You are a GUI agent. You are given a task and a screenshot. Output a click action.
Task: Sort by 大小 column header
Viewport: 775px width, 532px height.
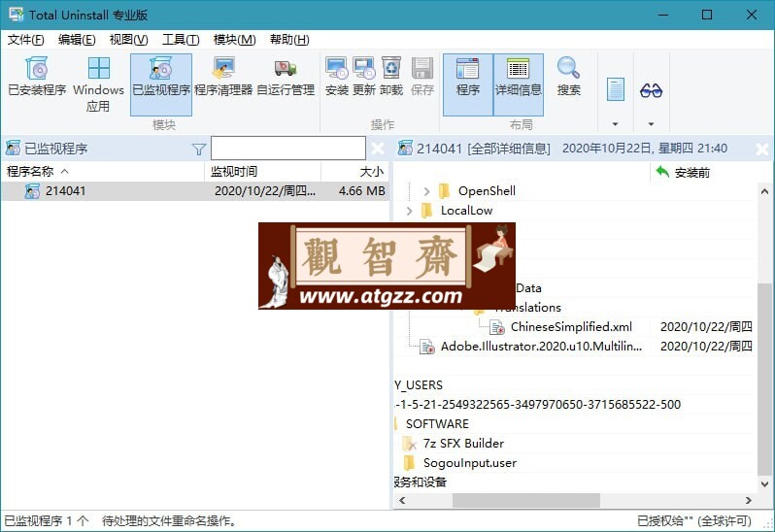tap(354, 172)
